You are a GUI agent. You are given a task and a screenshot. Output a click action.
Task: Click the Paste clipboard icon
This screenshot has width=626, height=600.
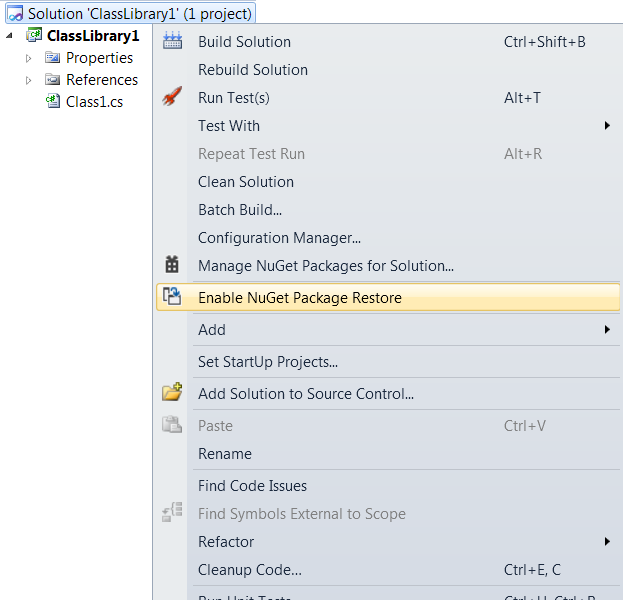[172, 424]
